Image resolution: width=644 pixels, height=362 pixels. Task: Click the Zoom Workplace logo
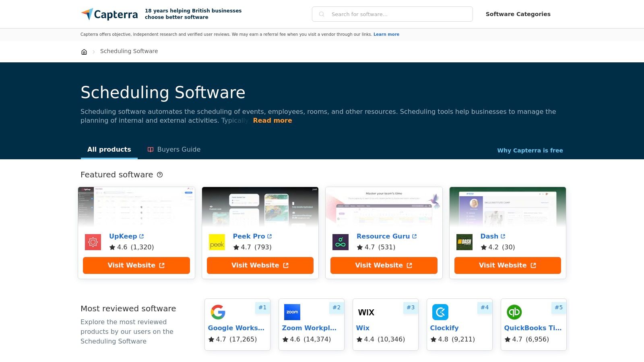tap(292, 312)
